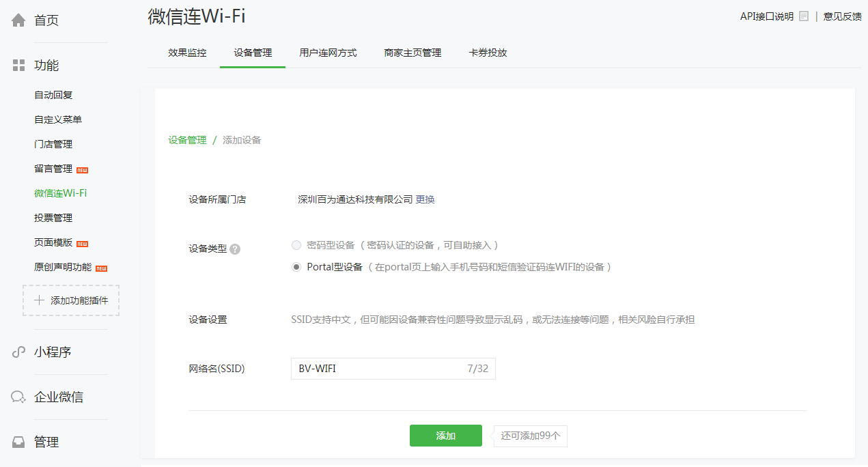The image size is (868, 467).
Task: Click the 网络名(SSID) input field
Action: pos(393,369)
